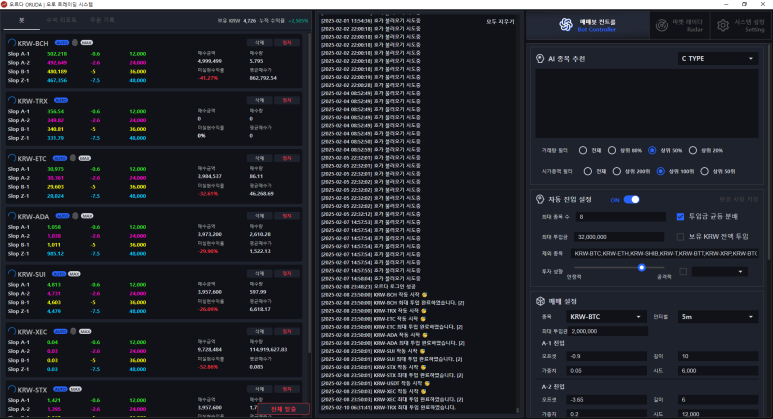Click the A-1 오프셋 field showing -0.9
The height and width of the screenshot is (419, 773).
(607, 356)
